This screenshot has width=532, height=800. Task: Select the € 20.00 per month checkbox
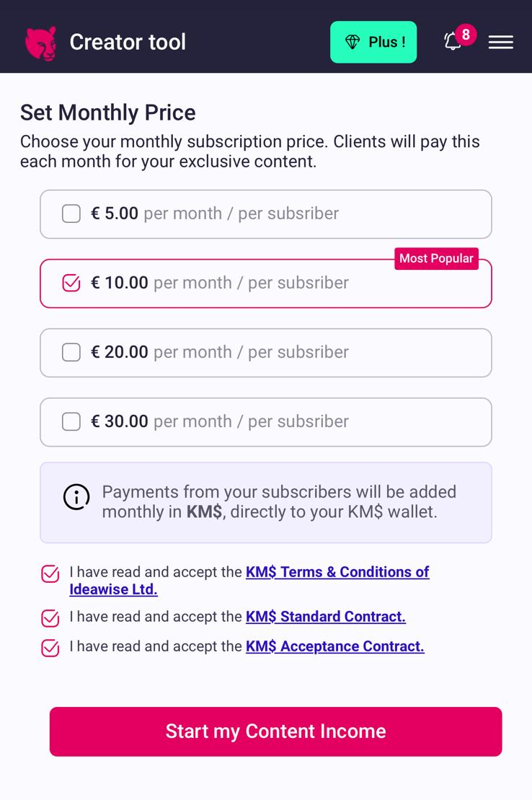71,352
